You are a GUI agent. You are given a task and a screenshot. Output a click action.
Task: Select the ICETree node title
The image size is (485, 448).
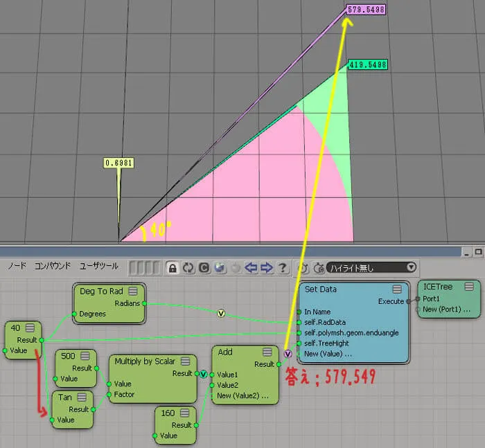tap(437, 287)
